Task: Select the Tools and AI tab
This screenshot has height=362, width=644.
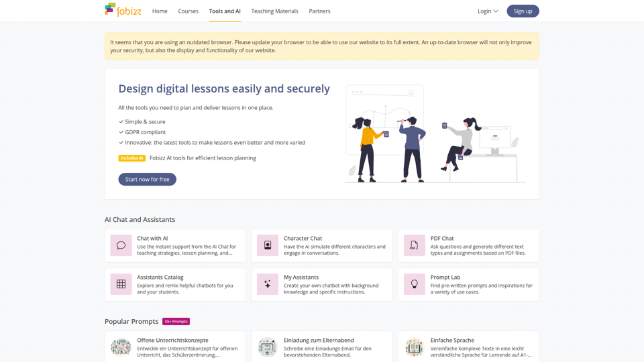Action: pos(225,11)
